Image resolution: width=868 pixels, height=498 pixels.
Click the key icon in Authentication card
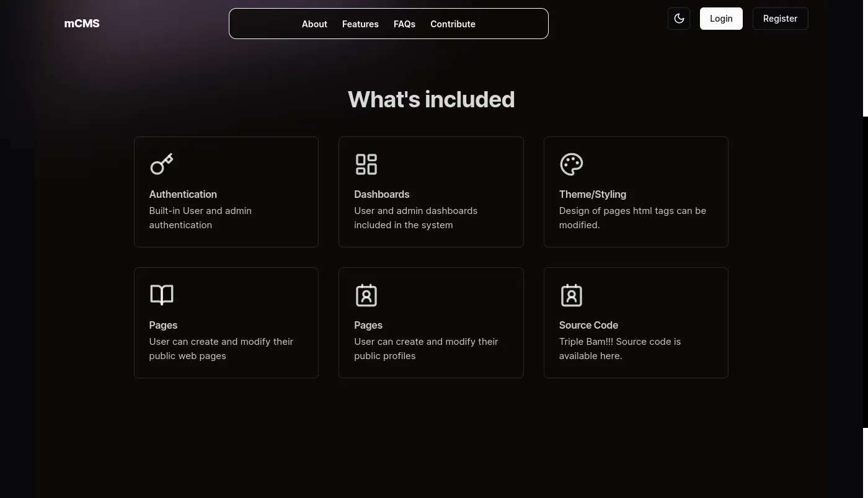click(161, 164)
